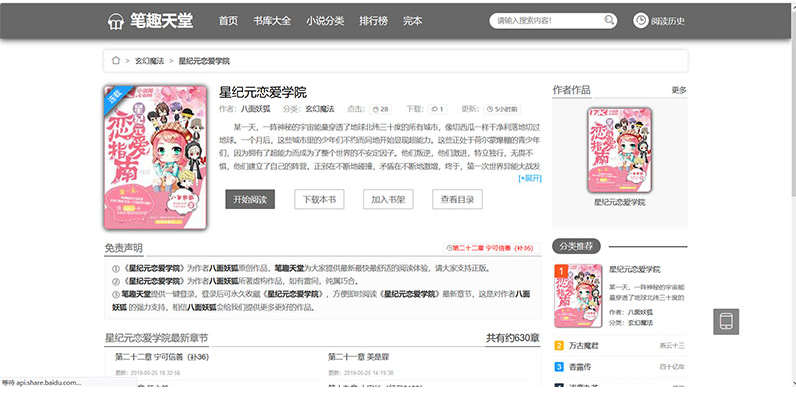Click the red latest-chapter link 第二十二章 宁可信善
This screenshot has height=419, width=796.
(492, 248)
